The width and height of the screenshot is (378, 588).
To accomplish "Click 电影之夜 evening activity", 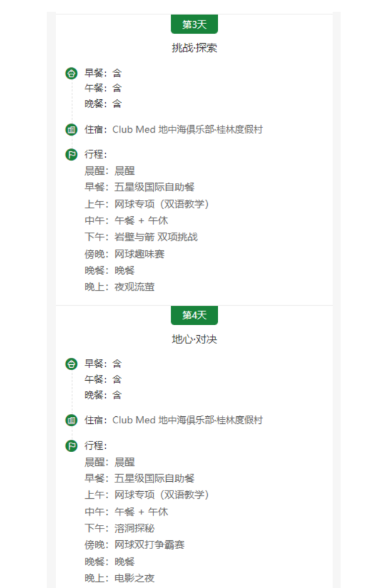I will [x=135, y=578].
